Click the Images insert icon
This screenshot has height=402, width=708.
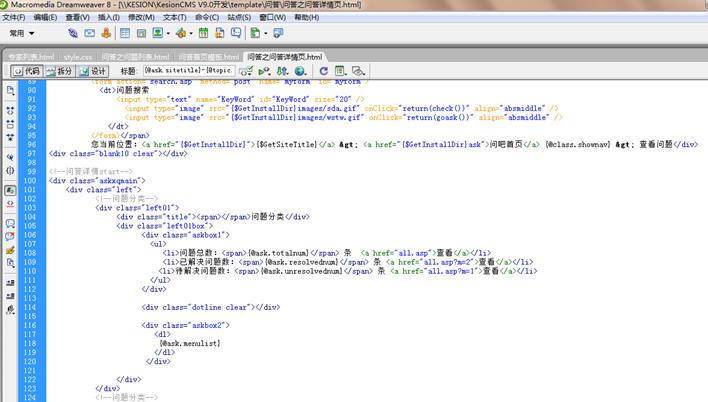(x=158, y=33)
